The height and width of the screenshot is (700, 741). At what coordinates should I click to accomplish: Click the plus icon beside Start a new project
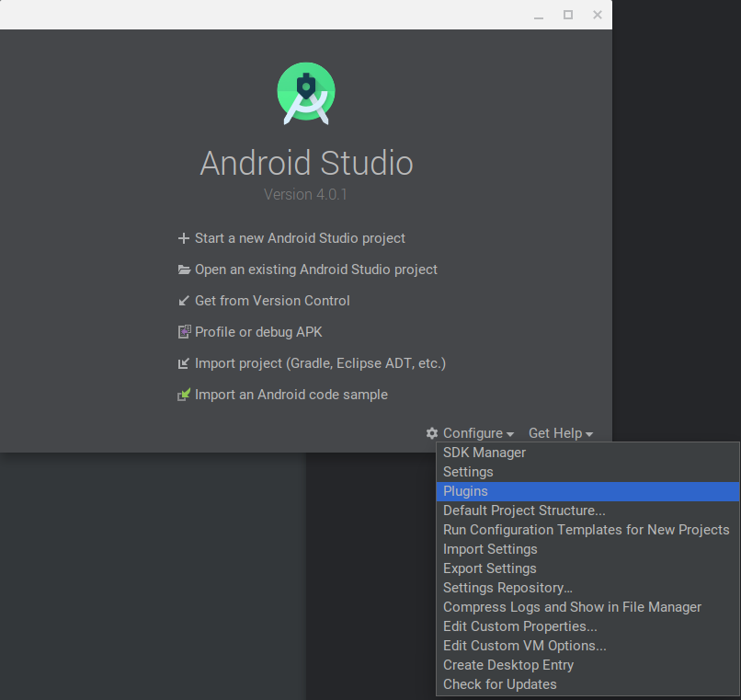click(183, 238)
